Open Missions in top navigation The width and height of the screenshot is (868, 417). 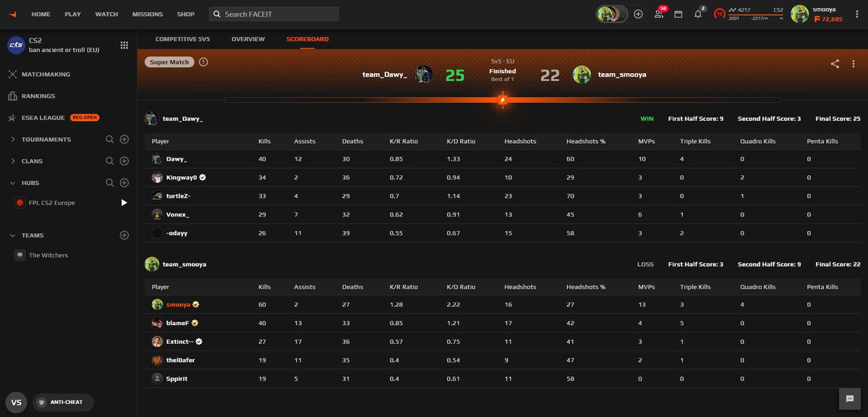pos(148,14)
